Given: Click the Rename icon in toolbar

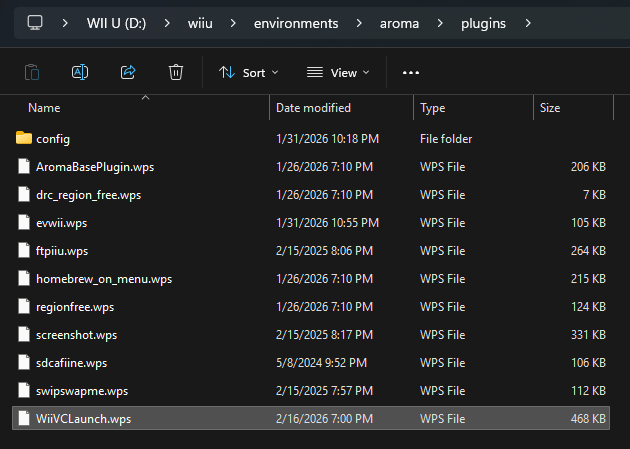Looking at the screenshot, I should 80,72.
